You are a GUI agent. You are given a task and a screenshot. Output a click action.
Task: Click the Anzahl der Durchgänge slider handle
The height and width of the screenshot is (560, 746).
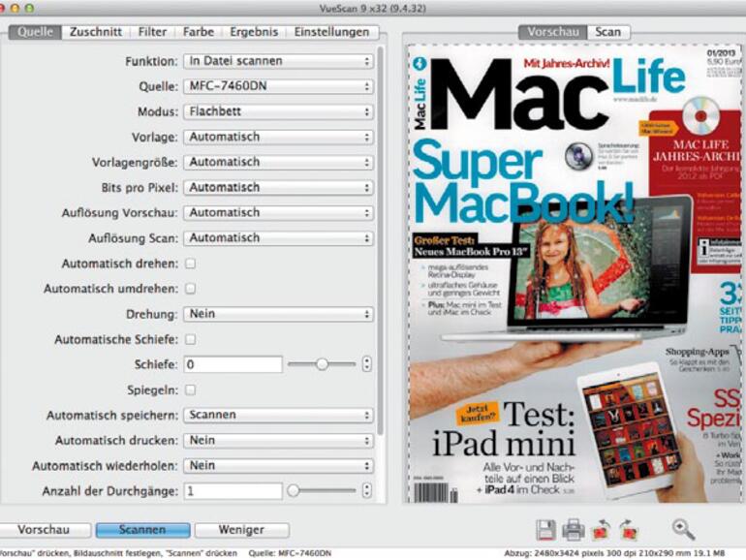point(294,490)
